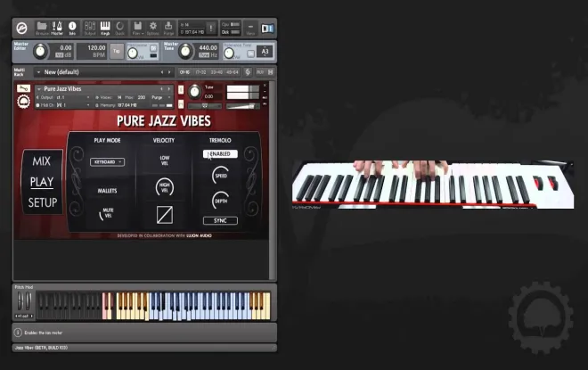
Task: Switch to rack page 01-16
Action: [x=184, y=72]
